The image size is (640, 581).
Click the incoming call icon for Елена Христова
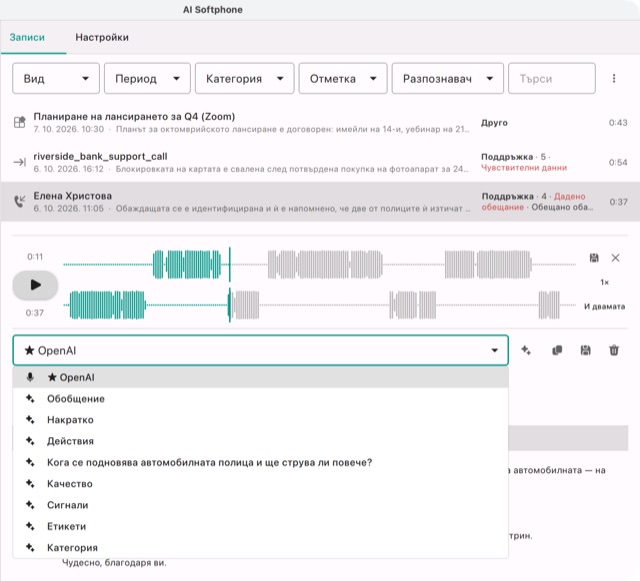[x=20, y=201]
